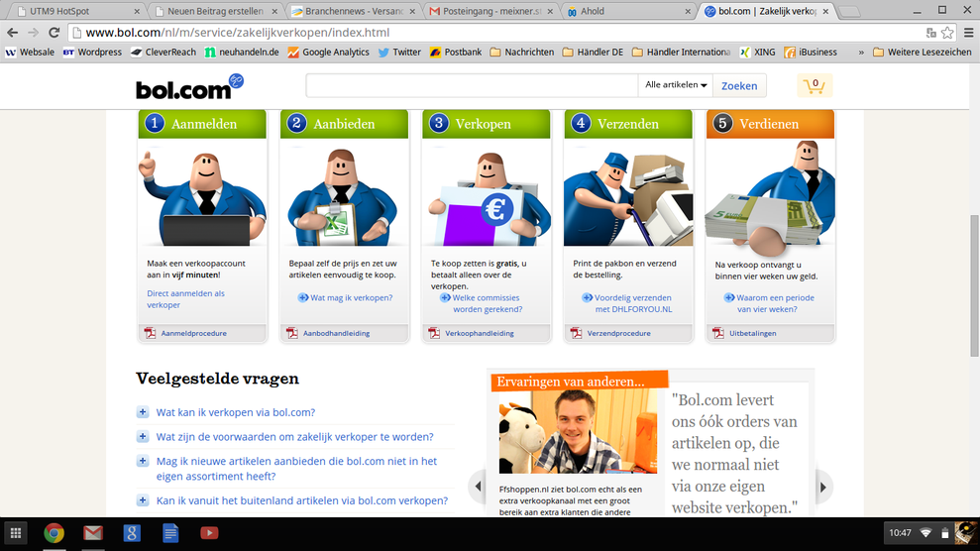Open the Twitter bookmark
This screenshot has height=551, width=980.
pos(399,53)
